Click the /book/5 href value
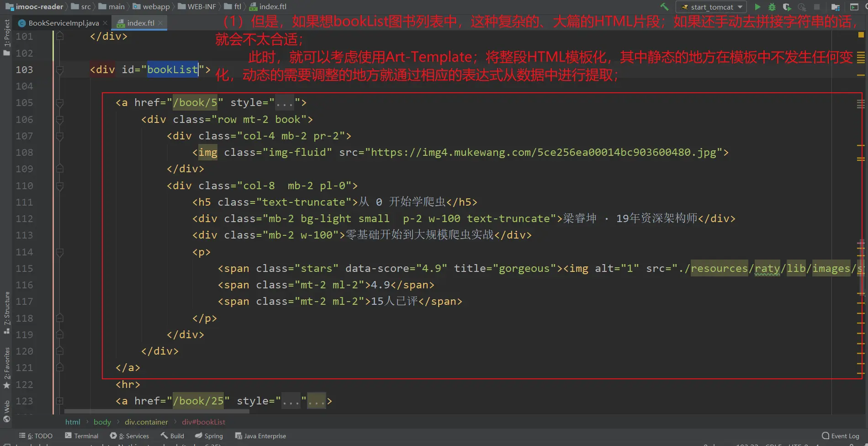 195,103
